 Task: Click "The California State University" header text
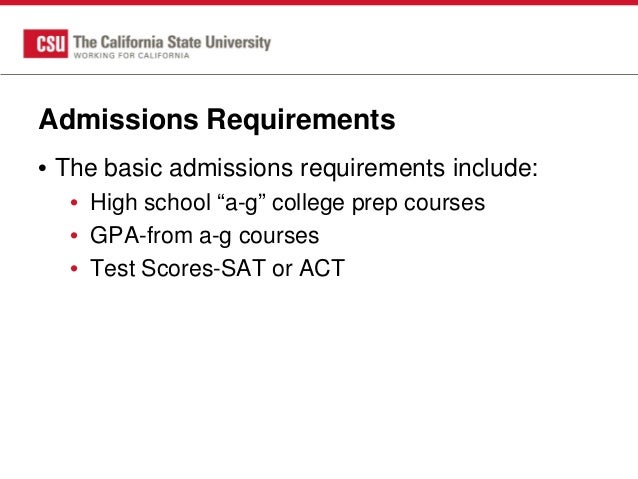(172, 43)
